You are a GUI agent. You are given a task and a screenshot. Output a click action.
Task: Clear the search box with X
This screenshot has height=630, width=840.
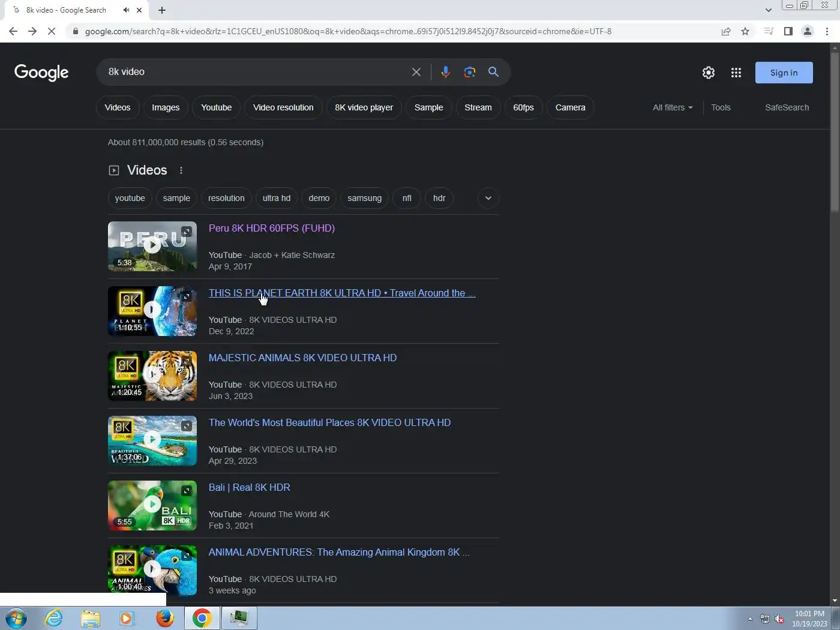[416, 72]
